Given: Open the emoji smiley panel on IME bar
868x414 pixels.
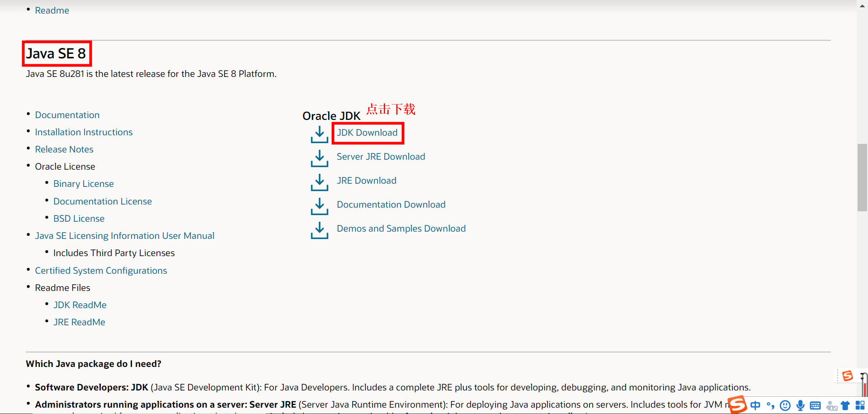Looking at the screenshot, I should [785, 405].
